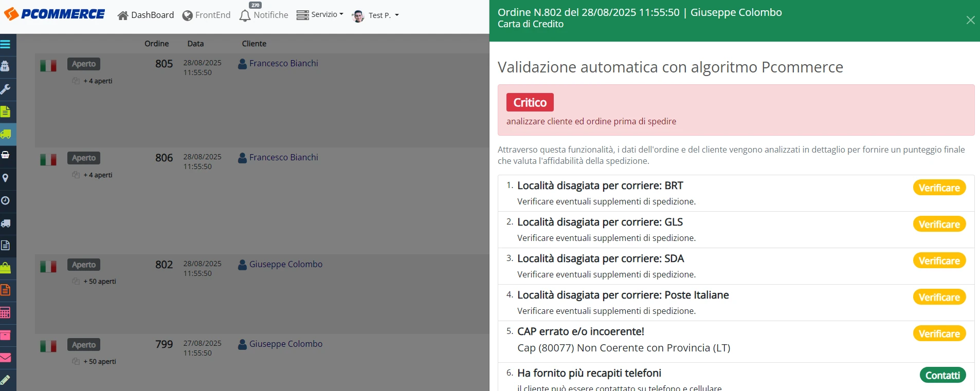The height and width of the screenshot is (391, 980).
Task: Click Verificare for the GLS courier warning
Action: [939, 224]
